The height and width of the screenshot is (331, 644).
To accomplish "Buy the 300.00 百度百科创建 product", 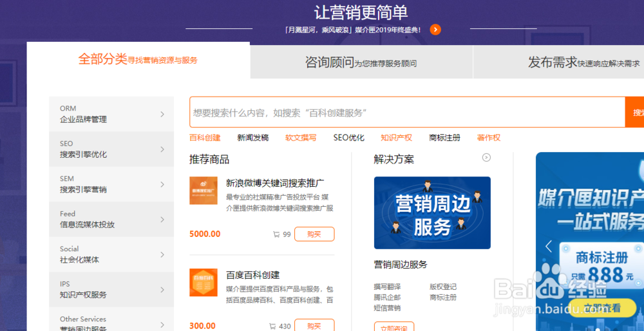I will click(x=314, y=325).
